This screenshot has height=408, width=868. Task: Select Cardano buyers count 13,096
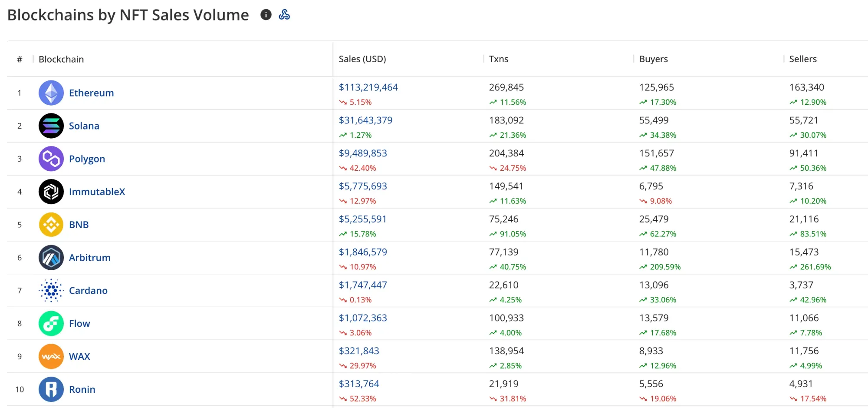654,285
